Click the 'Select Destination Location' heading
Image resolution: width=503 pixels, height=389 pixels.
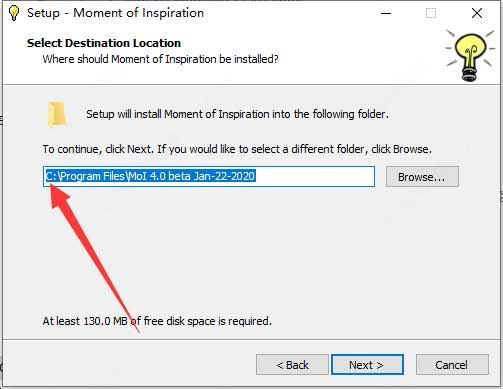104,43
